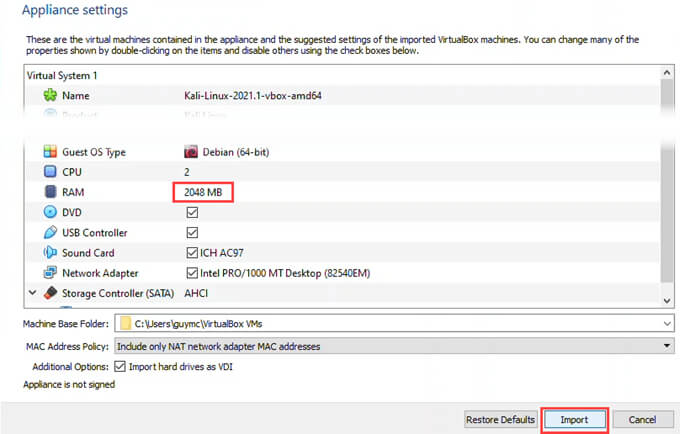Select the USB Controller row label
This screenshot has width=680, height=434.
tap(95, 233)
